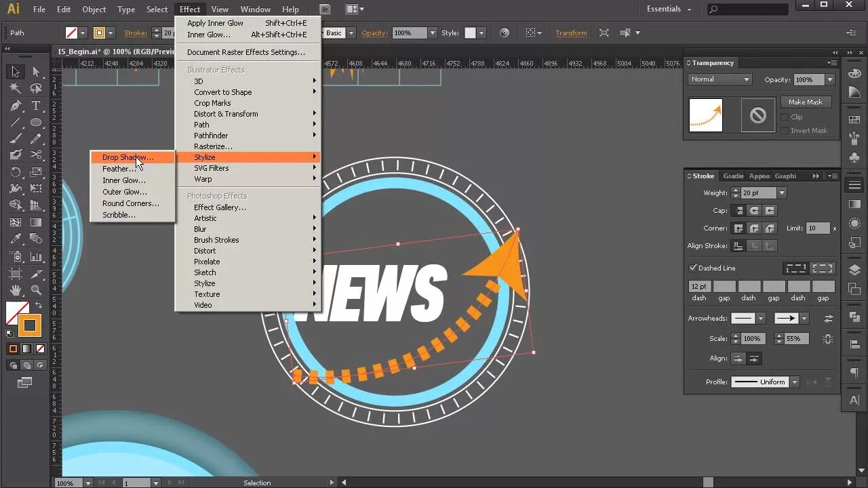Click the large orange Stroke swatch in toolbox
Image resolution: width=868 pixels, height=488 pixels.
(x=29, y=326)
